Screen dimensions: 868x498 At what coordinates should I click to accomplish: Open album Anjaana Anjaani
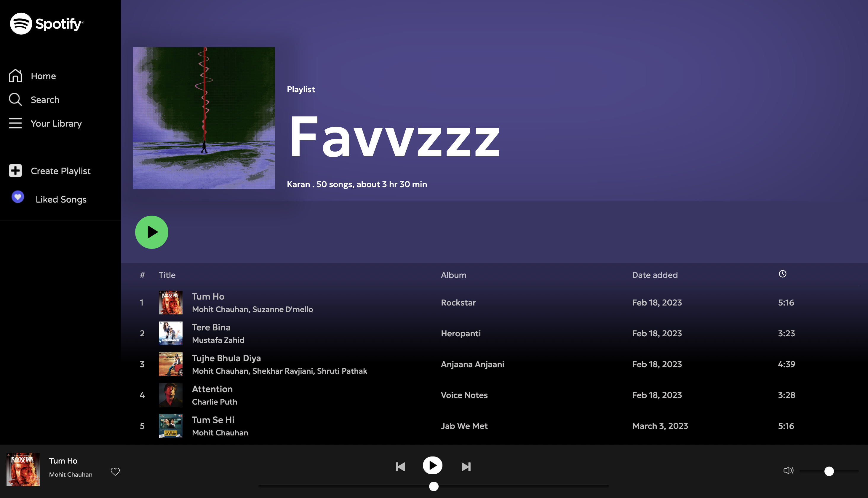[472, 364]
